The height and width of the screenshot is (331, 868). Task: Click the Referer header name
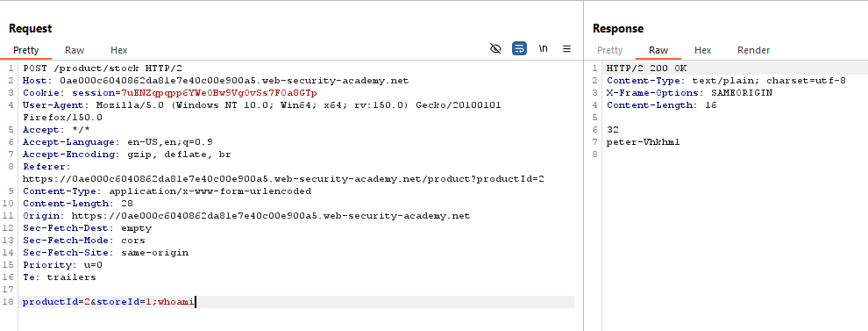coord(47,166)
